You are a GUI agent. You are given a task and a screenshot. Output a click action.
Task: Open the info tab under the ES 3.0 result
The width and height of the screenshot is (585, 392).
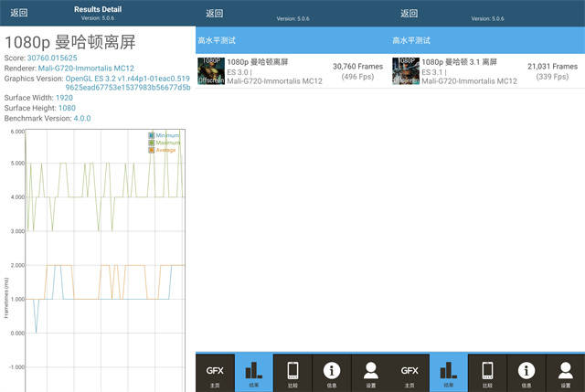click(x=332, y=373)
